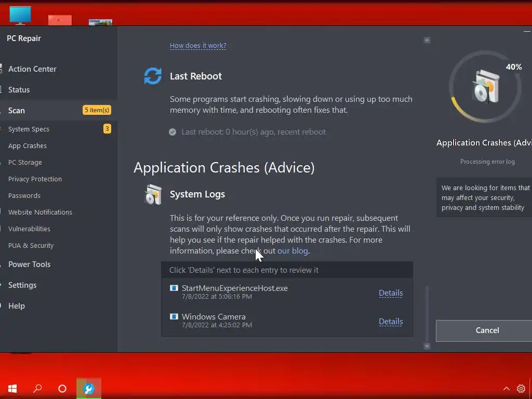This screenshot has width=532, height=399.
Task: Click the StartMenuExperienceHost.exe entry name
Action: click(234, 288)
